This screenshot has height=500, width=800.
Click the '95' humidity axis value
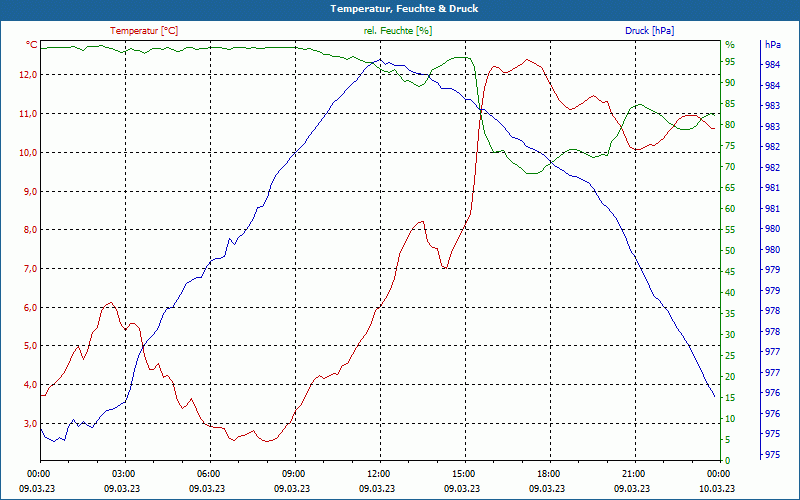tap(730, 62)
